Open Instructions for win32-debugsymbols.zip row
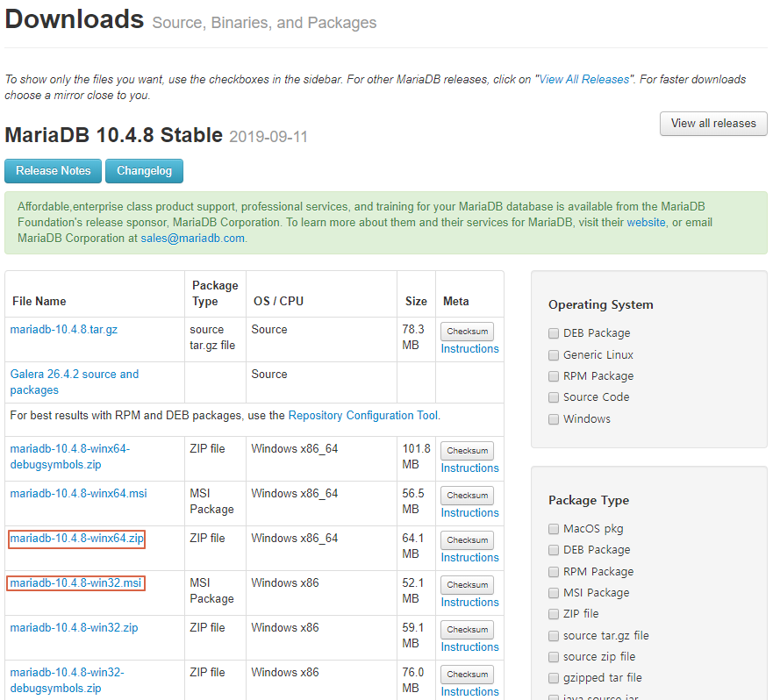 click(x=469, y=691)
